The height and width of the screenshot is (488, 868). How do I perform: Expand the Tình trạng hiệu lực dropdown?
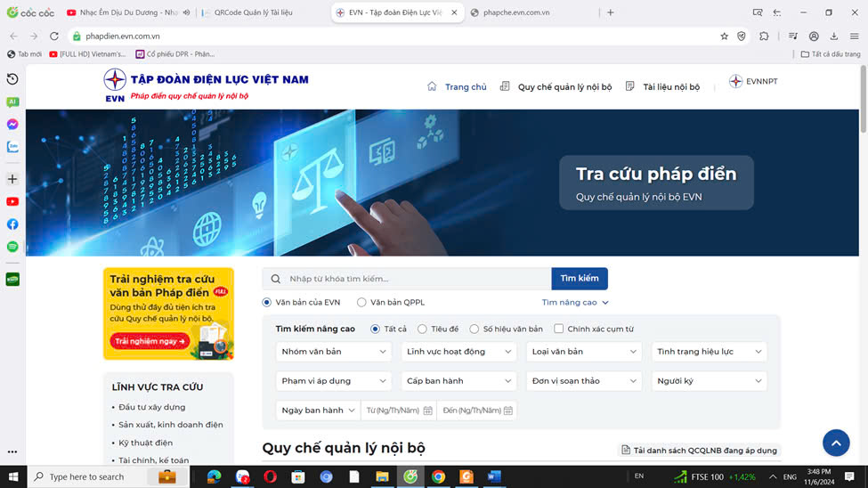(710, 352)
